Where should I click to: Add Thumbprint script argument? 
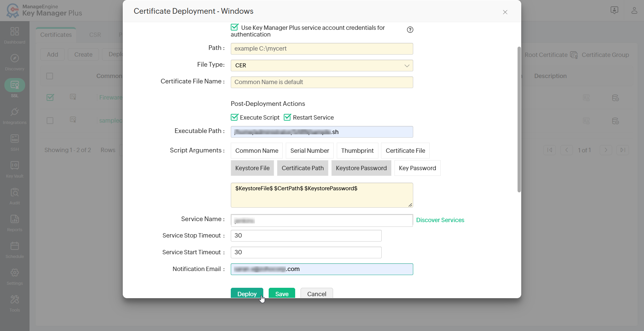pyautogui.click(x=357, y=151)
